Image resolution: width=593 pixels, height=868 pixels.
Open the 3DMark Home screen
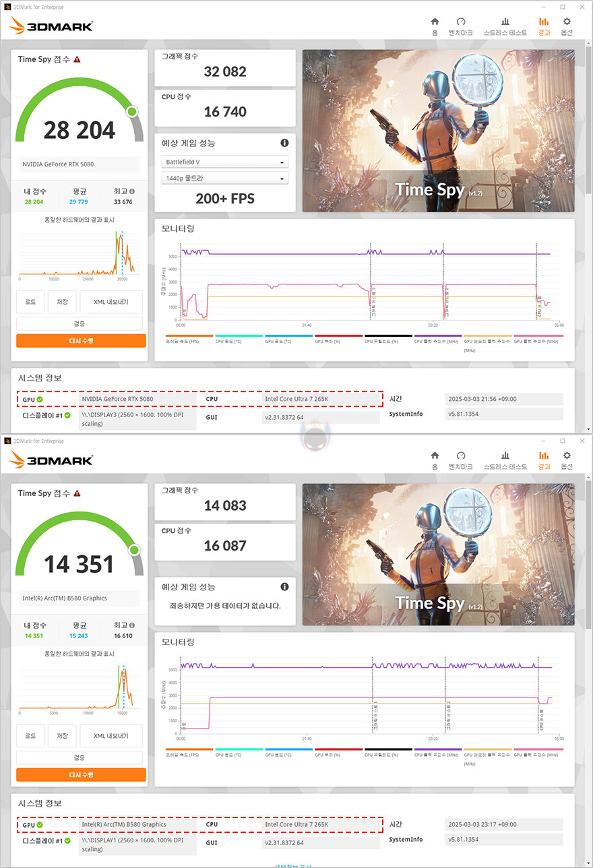tap(435, 24)
